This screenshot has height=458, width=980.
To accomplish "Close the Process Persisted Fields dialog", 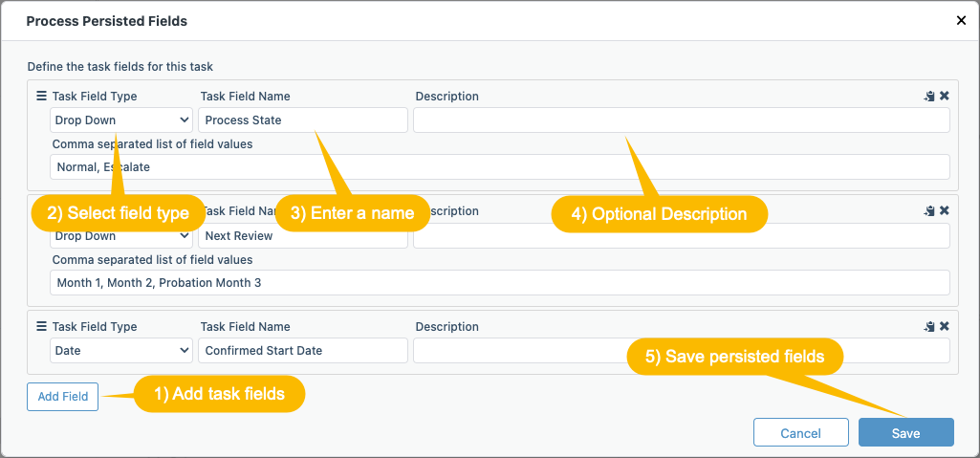I will (961, 21).
